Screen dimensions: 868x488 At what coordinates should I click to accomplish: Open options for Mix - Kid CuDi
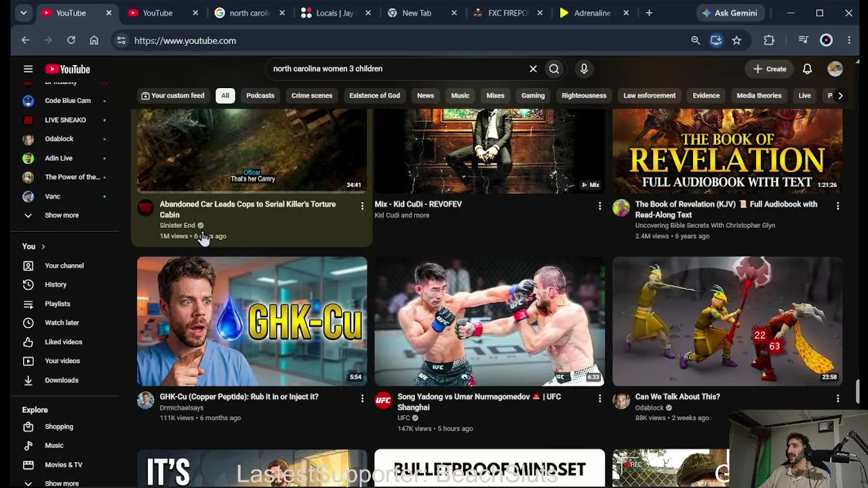tap(599, 205)
